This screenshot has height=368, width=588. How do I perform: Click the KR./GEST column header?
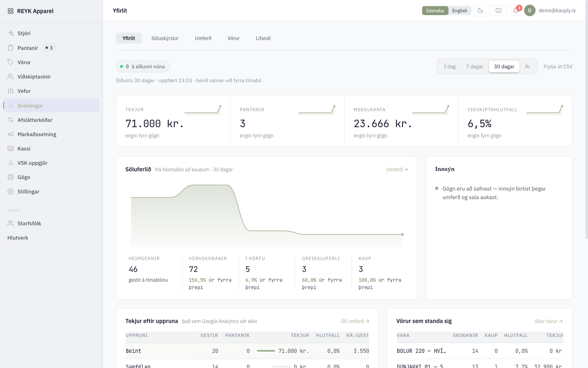click(x=357, y=335)
